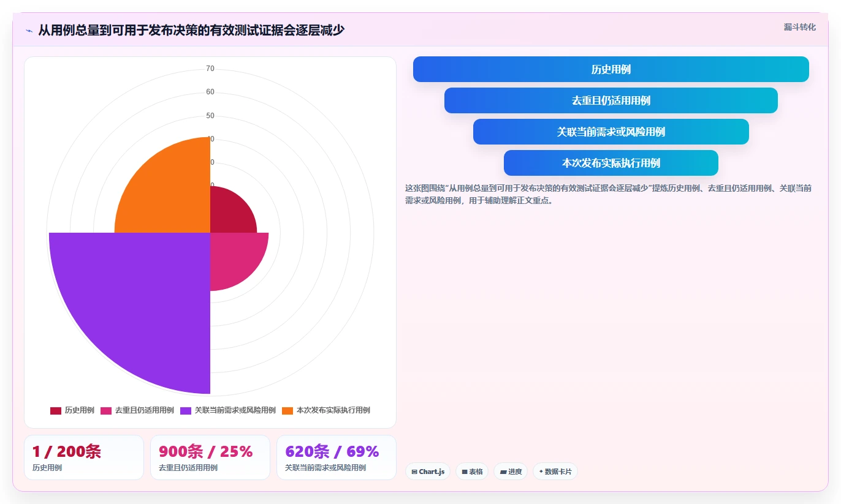
Task: Select the 关联当前需求或风险用例 funnel bar
Action: [x=611, y=132]
